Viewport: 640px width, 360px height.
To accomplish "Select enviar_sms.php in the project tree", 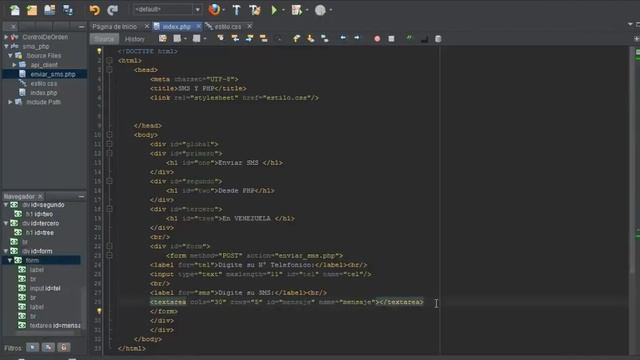I will pyautogui.click(x=53, y=74).
